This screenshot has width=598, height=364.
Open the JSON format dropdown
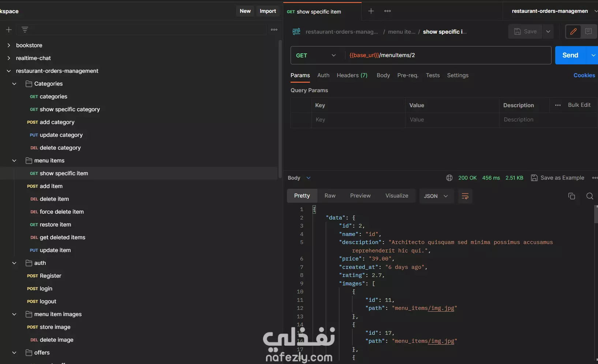pyautogui.click(x=436, y=196)
